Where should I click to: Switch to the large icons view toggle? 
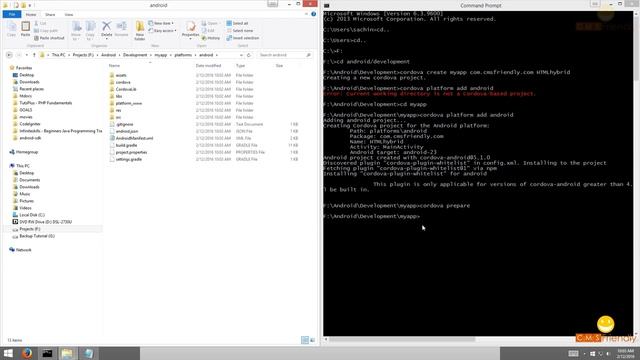tap(312, 340)
